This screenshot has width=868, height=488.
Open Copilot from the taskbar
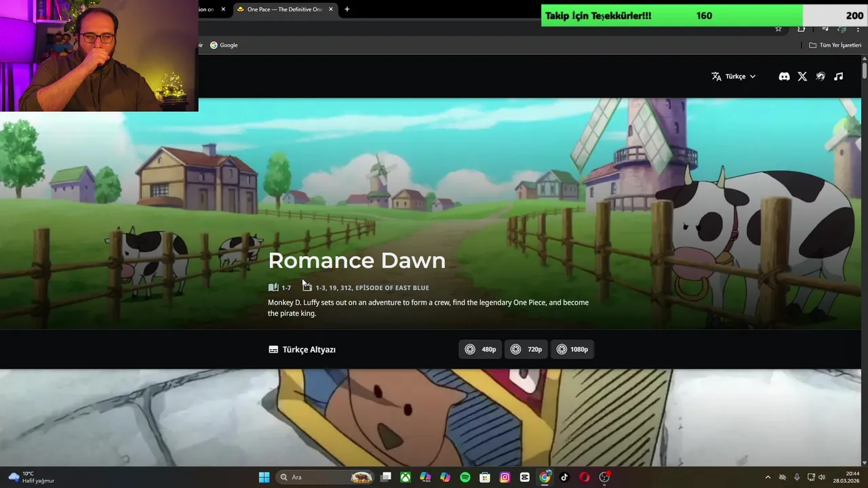click(x=445, y=477)
